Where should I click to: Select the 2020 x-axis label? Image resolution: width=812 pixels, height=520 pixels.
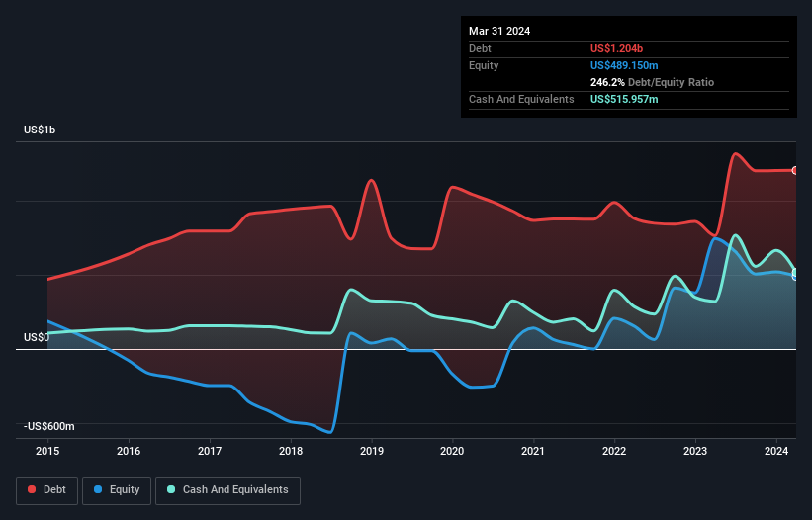(452, 451)
